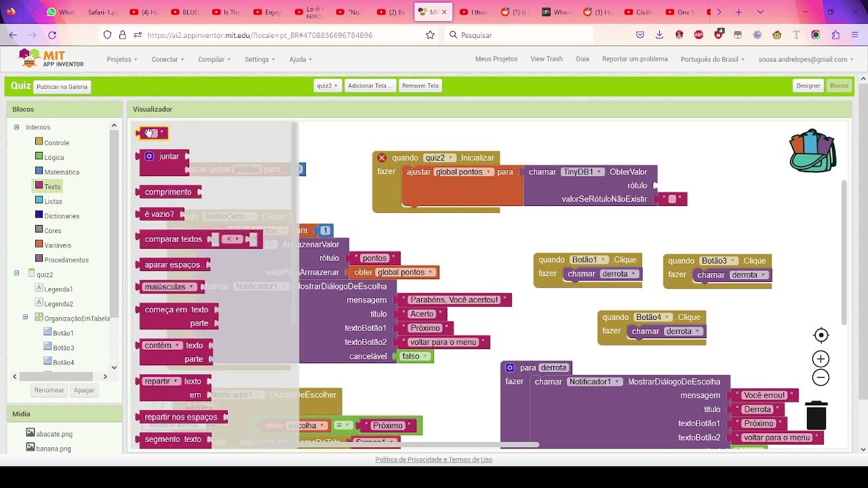868x488 pixels.
Task: Zoom out with the minus button
Action: (821, 378)
